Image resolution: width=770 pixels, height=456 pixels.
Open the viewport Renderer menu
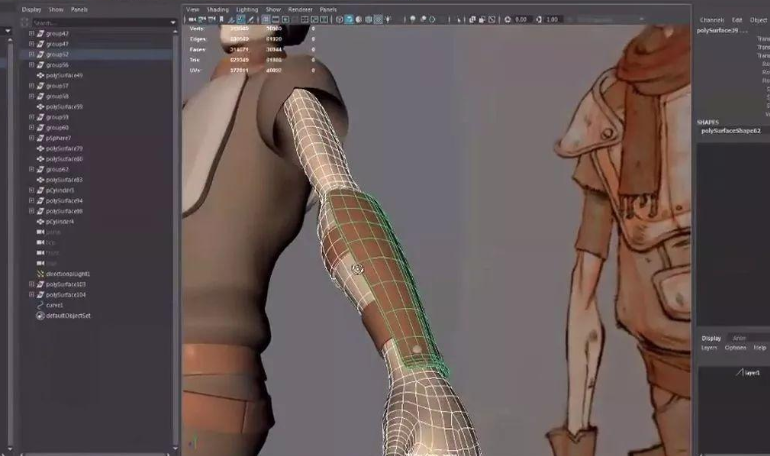point(300,9)
